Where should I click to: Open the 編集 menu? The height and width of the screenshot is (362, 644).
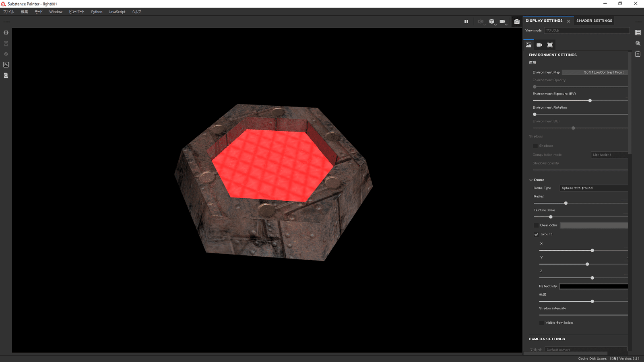[25, 12]
